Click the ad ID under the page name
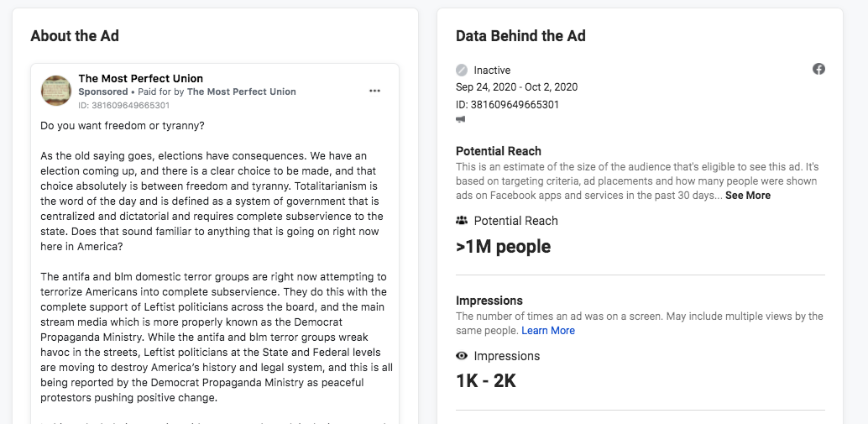 [123, 106]
